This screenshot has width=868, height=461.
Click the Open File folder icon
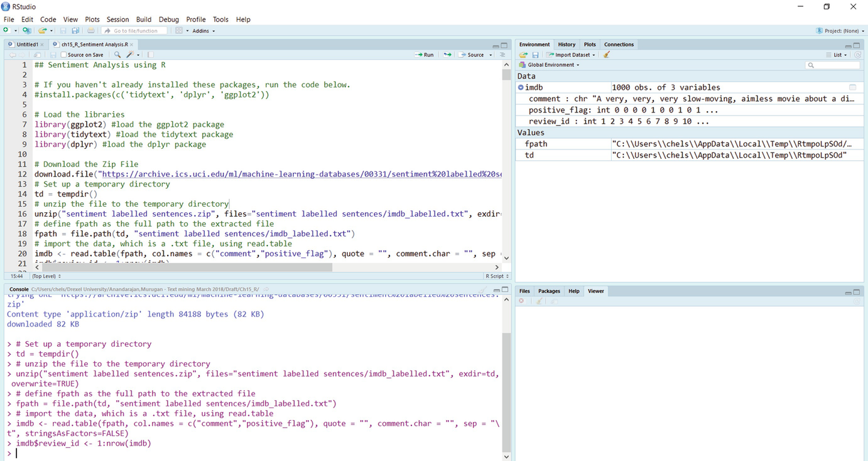coord(42,30)
